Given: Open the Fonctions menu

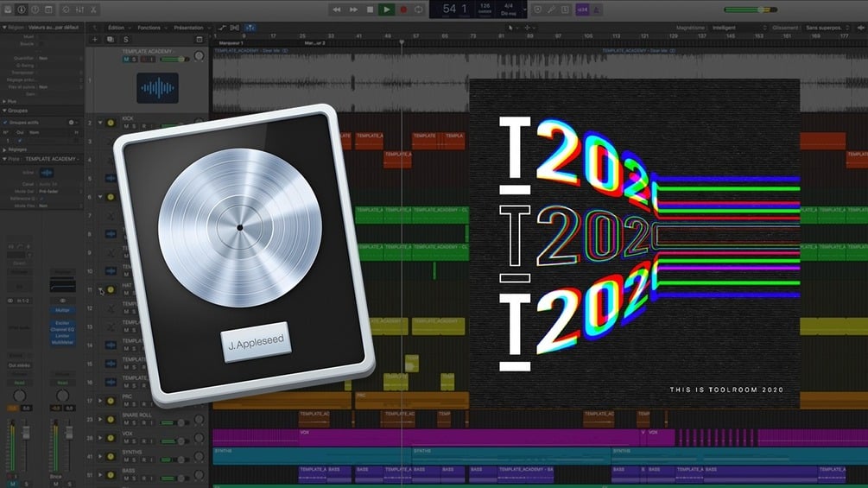Looking at the screenshot, I should [x=151, y=27].
